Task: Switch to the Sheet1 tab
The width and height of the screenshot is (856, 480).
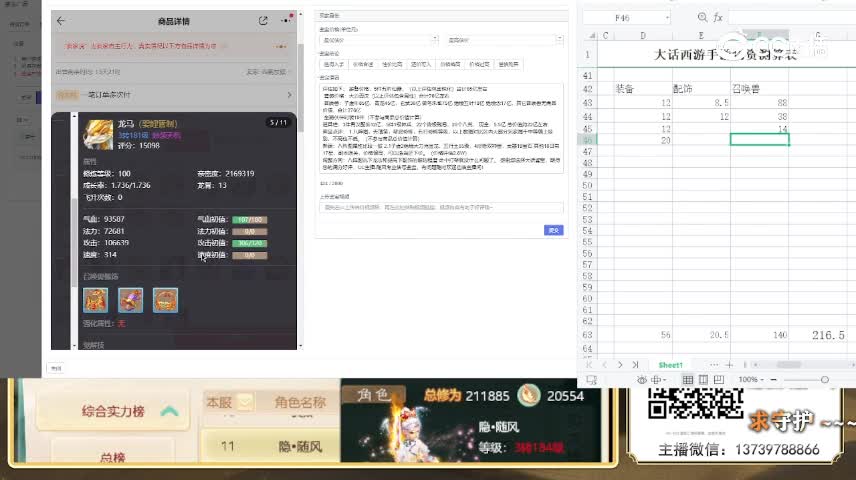Action: click(x=670, y=365)
